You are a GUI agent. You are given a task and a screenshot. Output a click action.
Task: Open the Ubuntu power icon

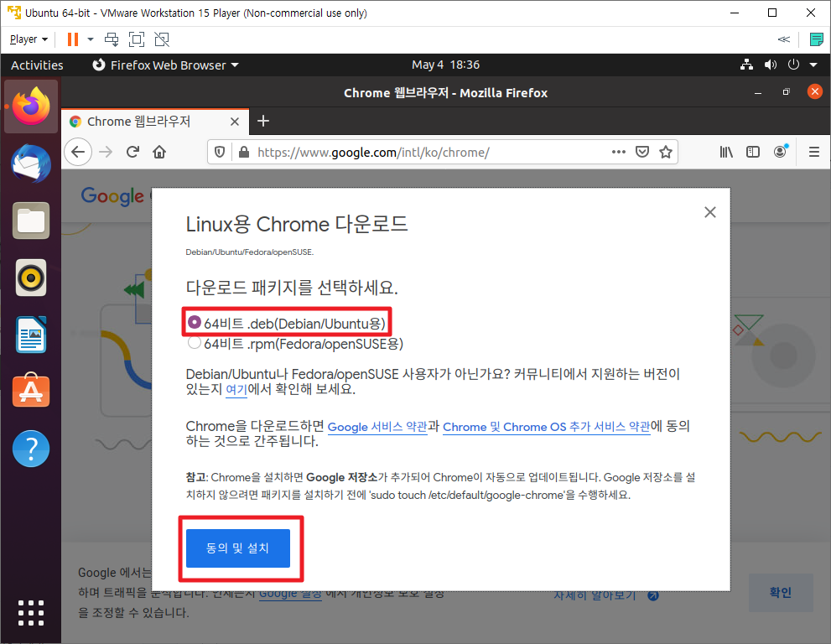click(x=793, y=65)
